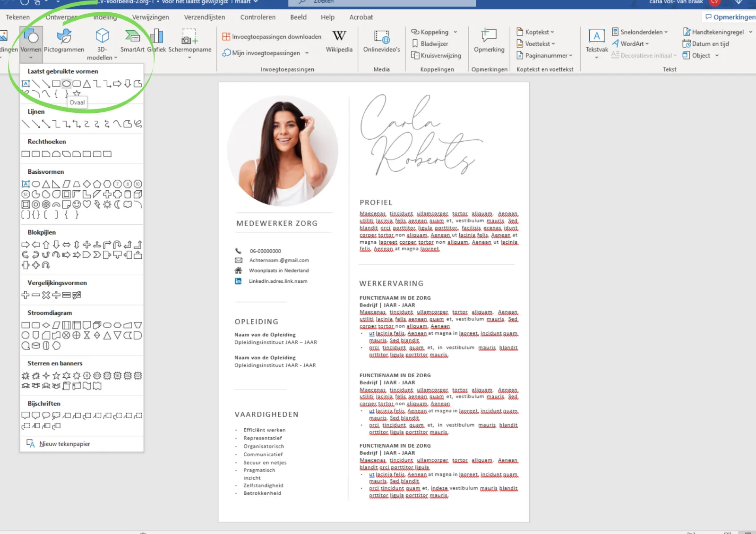Click Nieuw tekenpapier in the shapes menu

pyautogui.click(x=65, y=443)
